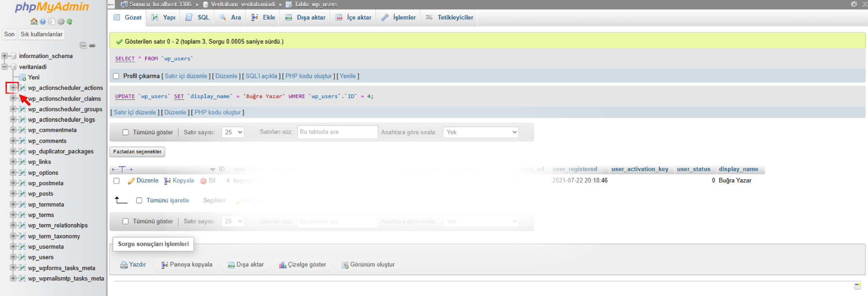Expand the wp_terms table node
The image size is (868, 296).
[13, 215]
